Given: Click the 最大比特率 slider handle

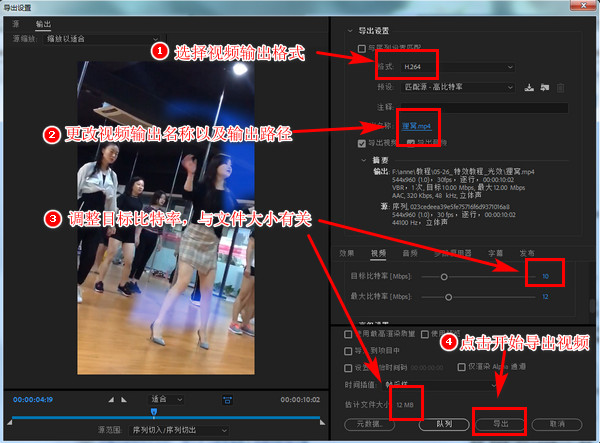Looking at the screenshot, I should pos(448,297).
